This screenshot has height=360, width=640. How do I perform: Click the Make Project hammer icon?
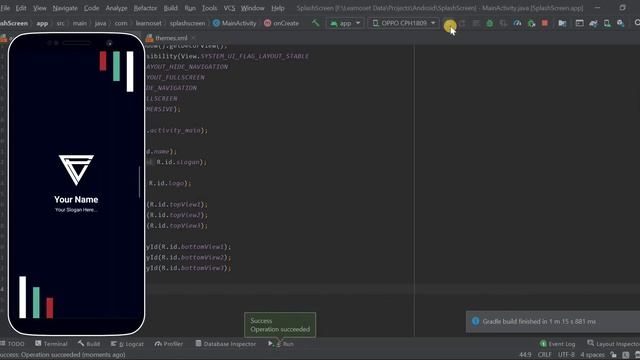point(315,23)
